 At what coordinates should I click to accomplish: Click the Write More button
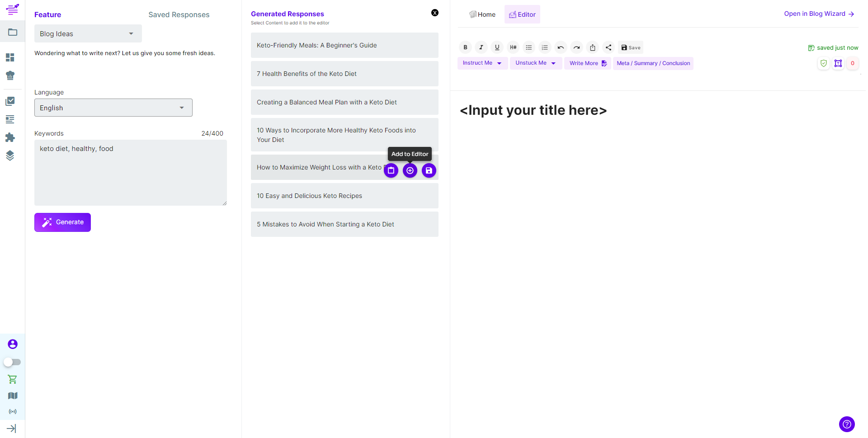[x=588, y=63]
